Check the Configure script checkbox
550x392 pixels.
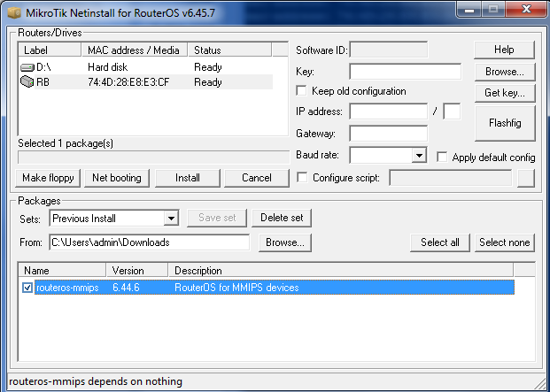pos(302,177)
